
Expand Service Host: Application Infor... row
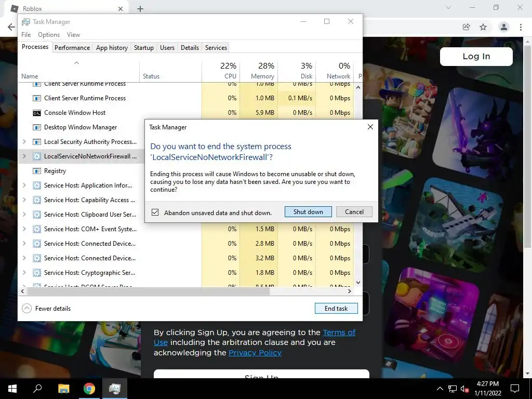(x=24, y=185)
